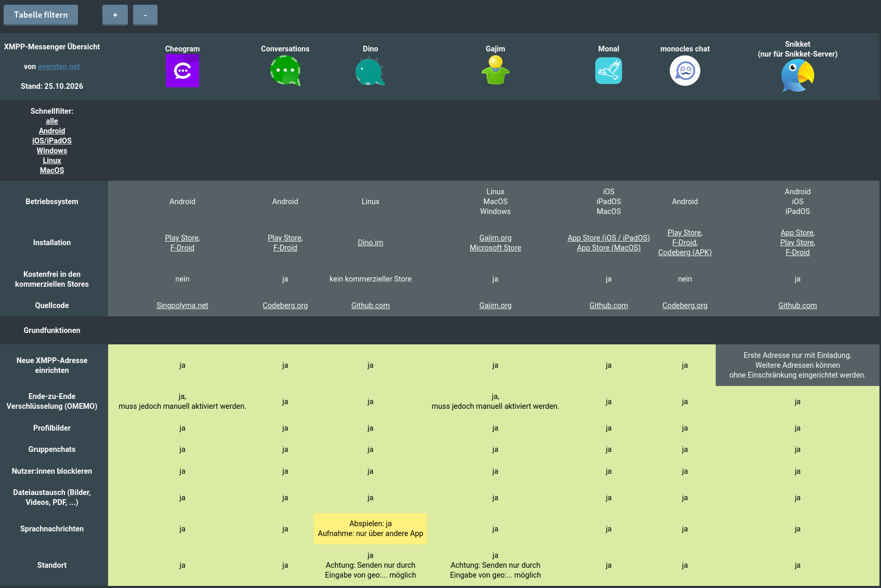This screenshot has height=588, width=881.
Task: Click the 'kein kommerzieller Store' cell
Action: (371, 279)
